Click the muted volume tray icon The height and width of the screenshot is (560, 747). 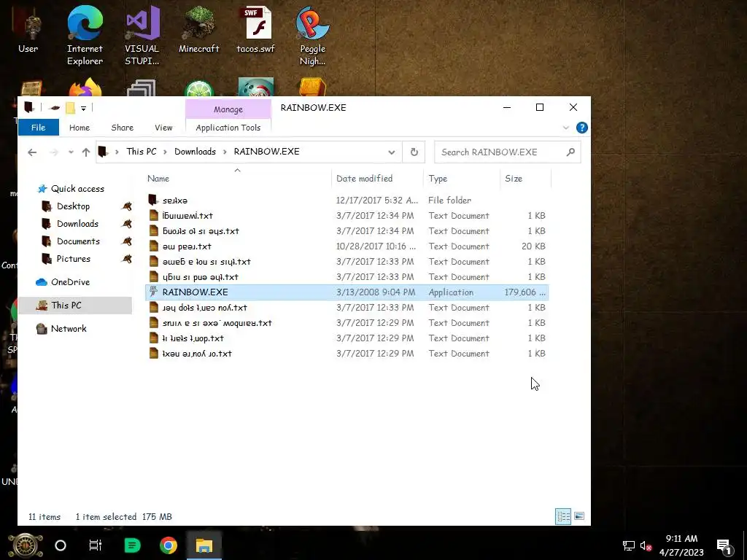click(646, 545)
